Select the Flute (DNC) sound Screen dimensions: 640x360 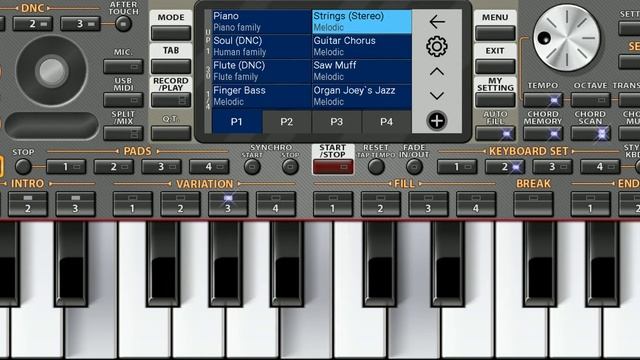point(261,71)
